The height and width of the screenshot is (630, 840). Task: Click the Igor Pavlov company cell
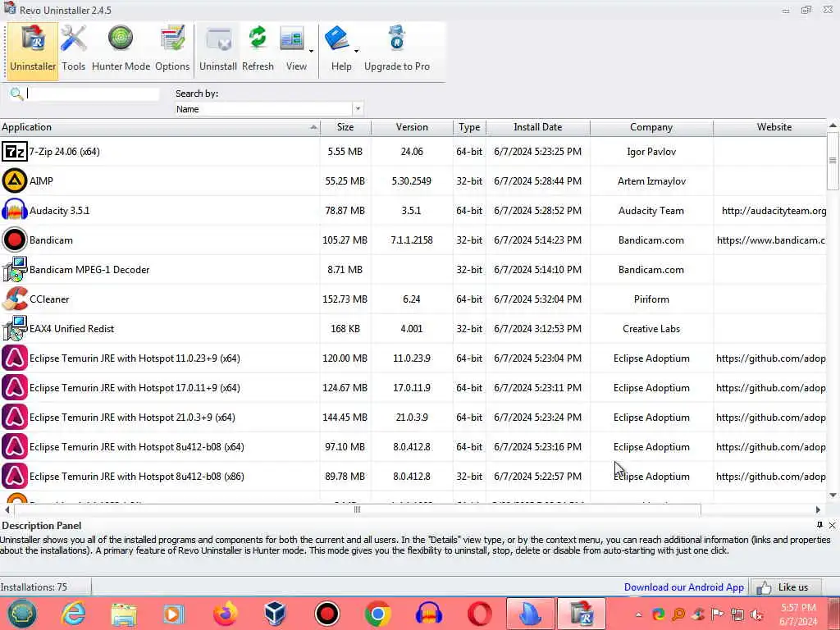(651, 152)
